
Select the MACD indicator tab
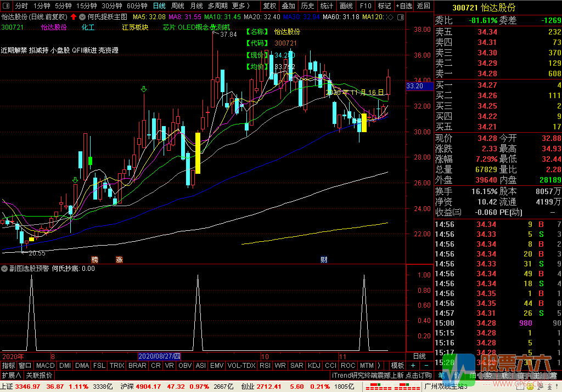(x=46, y=365)
